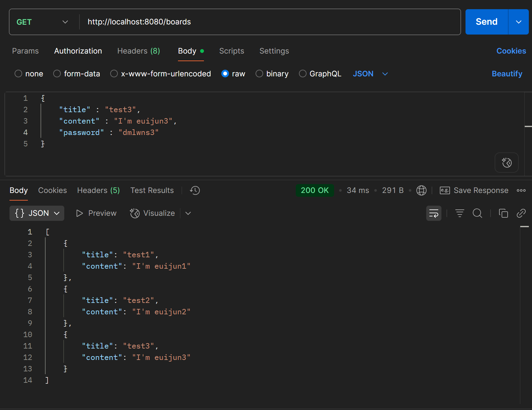This screenshot has height=410, width=532.
Task: Copy the response body to clipboard
Action: coord(503,213)
